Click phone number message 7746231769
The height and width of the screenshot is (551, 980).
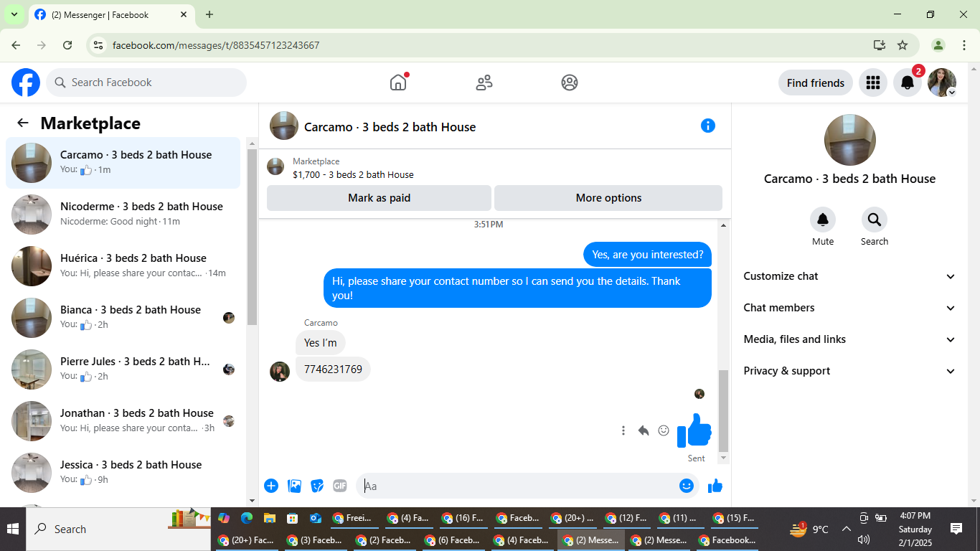[333, 369]
